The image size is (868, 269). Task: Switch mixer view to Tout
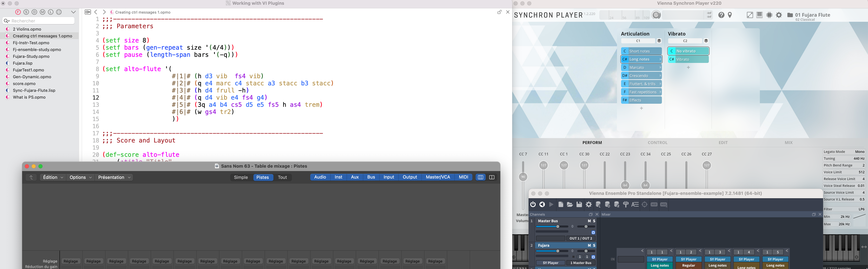(282, 177)
